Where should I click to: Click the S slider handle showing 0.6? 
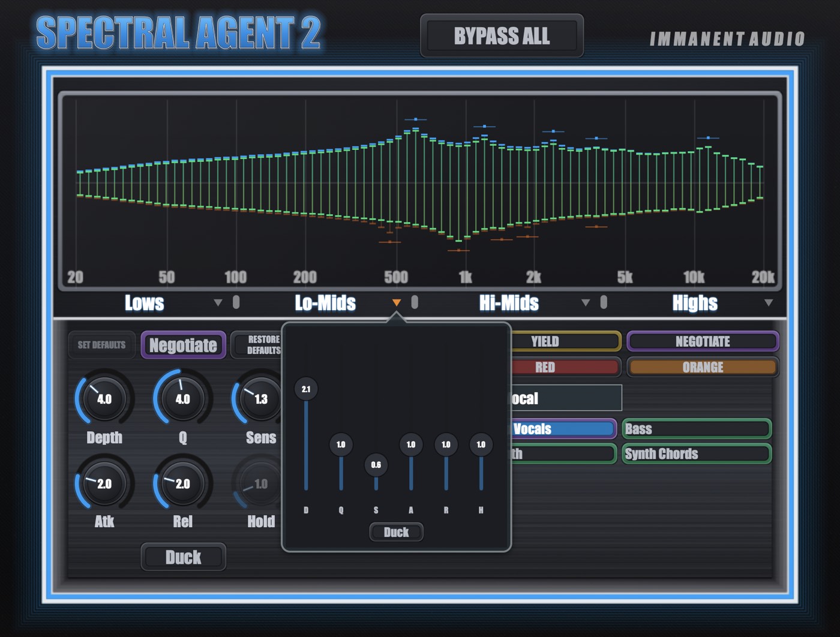376,465
